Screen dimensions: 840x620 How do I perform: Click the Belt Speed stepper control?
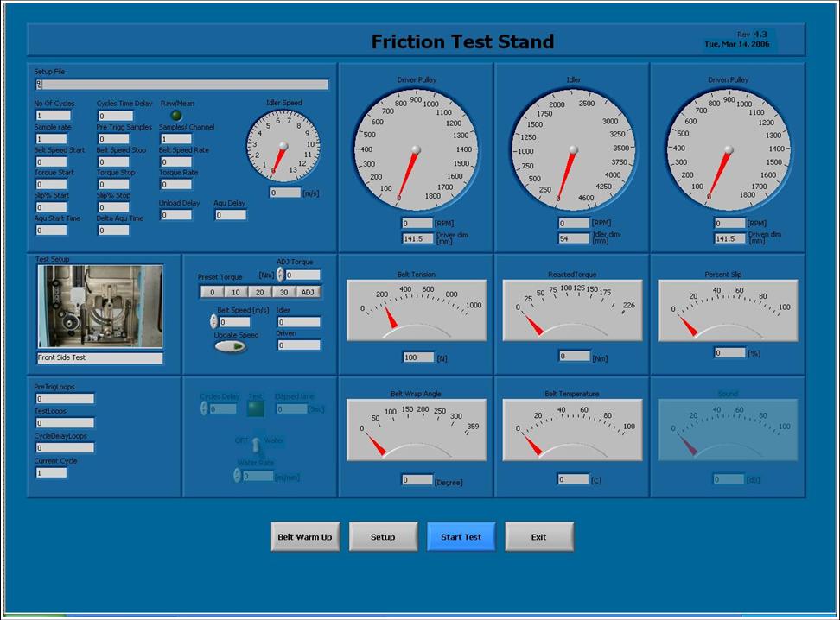coord(214,321)
